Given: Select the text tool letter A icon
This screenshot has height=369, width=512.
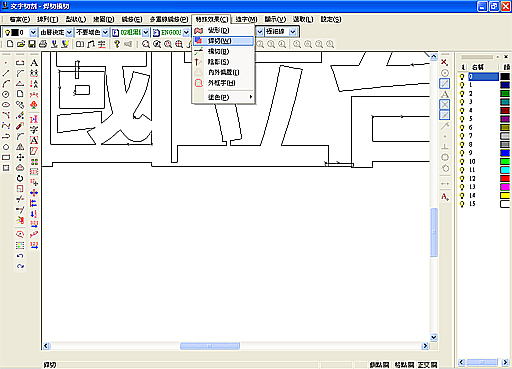Looking at the screenshot, I should point(34,63).
